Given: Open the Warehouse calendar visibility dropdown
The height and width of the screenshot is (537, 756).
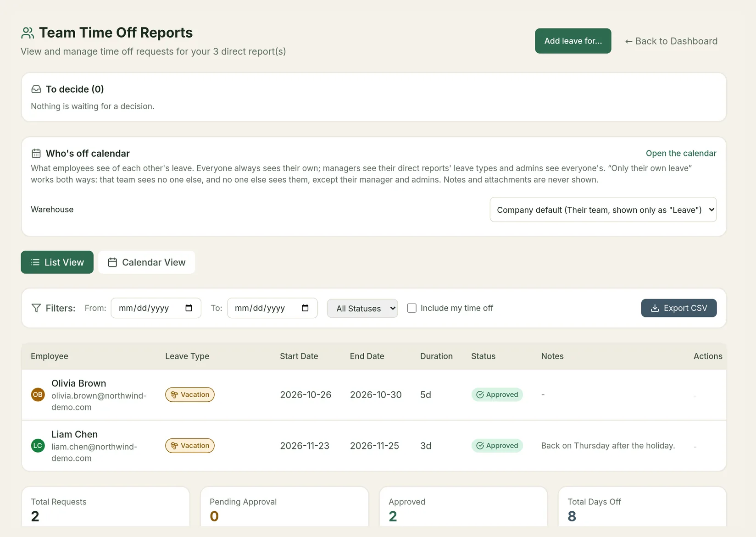Looking at the screenshot, I should coord(603,210).
